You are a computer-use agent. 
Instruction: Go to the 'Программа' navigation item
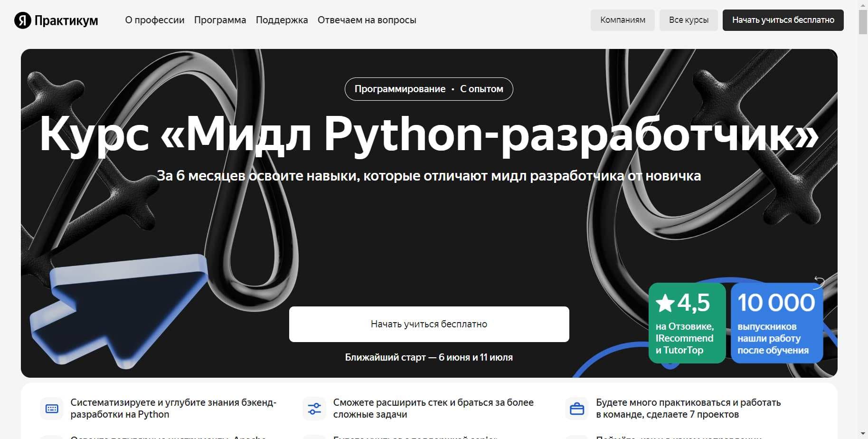point(220,20)
